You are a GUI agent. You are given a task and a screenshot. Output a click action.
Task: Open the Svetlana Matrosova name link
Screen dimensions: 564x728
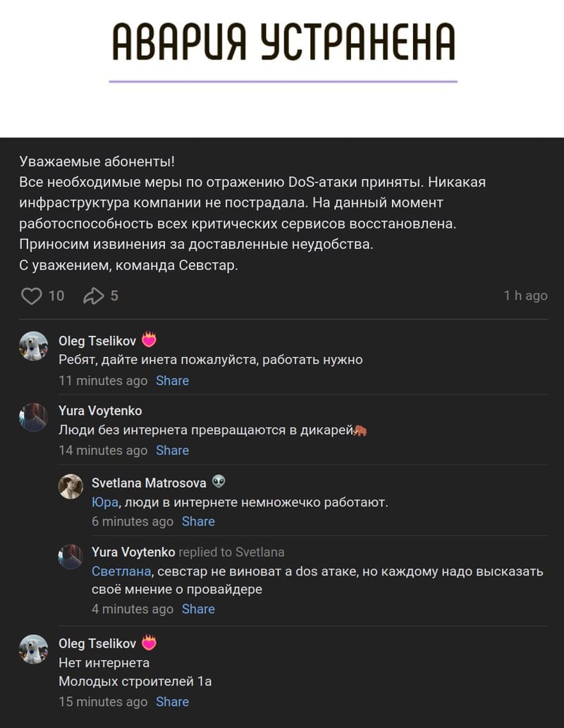149,483
